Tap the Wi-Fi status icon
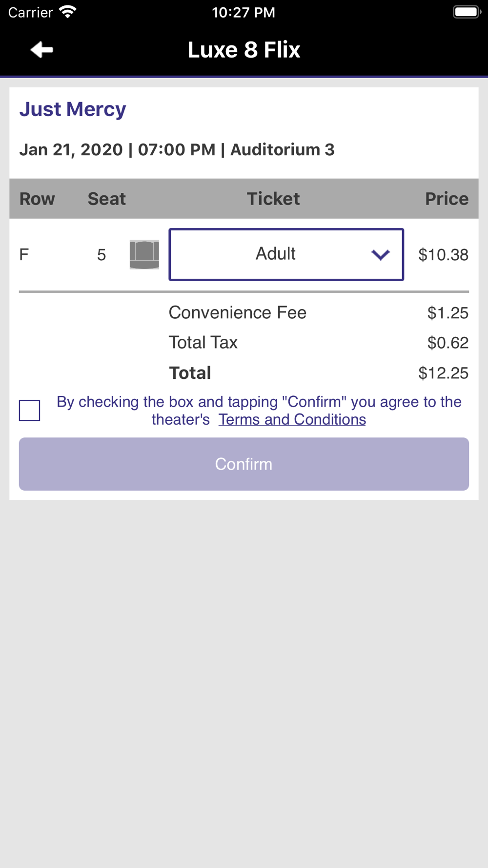Image resolution: width=488 pixels, height=868 pixels. point(68,12)
